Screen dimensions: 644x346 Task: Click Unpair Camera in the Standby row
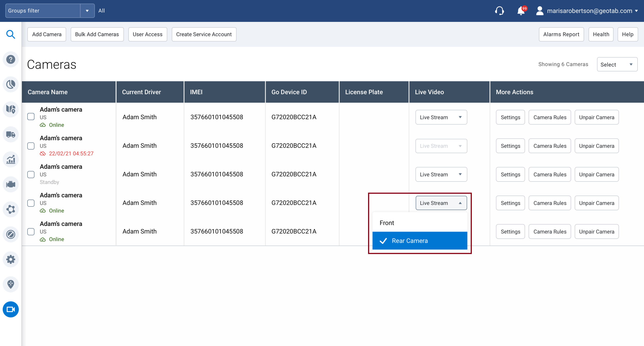click(597, 174)
